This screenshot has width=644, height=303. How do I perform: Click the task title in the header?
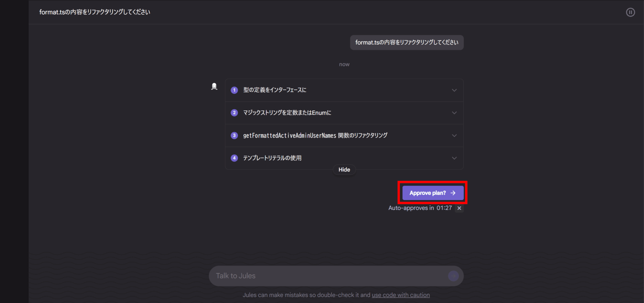pyautogui.click(x=95, y=12)
